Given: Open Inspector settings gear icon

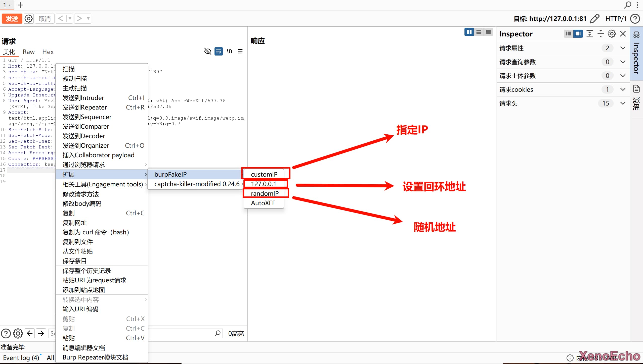Looking at the screenshot, I should coord(612,34).
